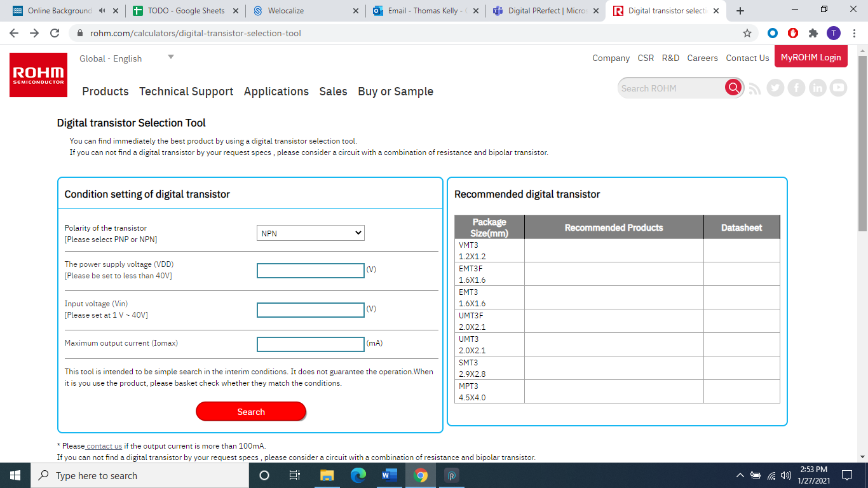Open the RSS feed icon

[755, 88]
